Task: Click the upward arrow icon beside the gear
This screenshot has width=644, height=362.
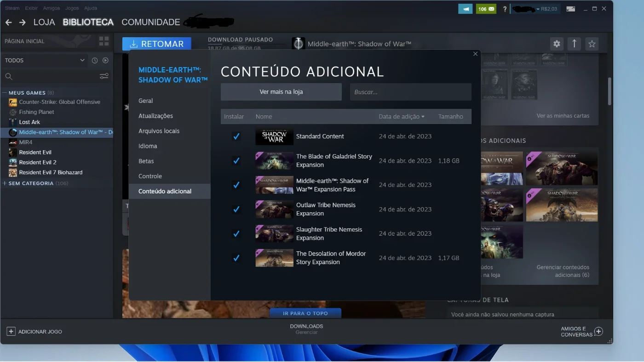Action: tap(574, 44)
